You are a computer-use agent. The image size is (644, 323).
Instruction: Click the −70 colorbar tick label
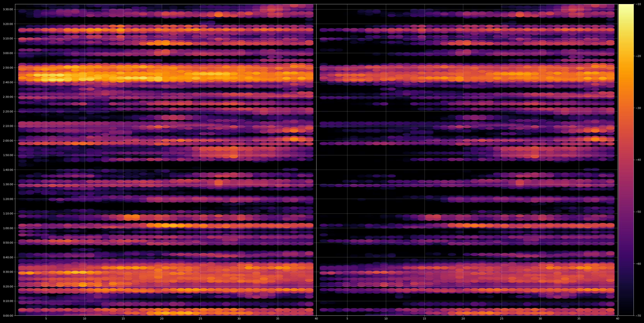(x=638, y=316)
